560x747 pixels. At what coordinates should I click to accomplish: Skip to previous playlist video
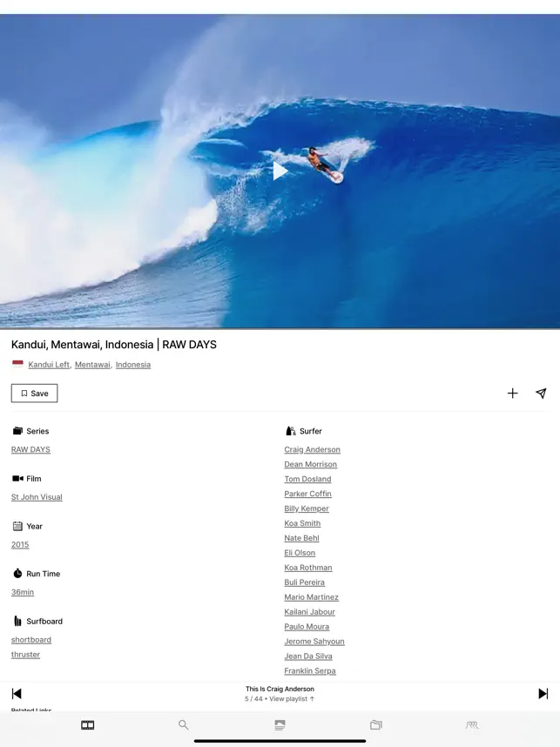(17, 694)
